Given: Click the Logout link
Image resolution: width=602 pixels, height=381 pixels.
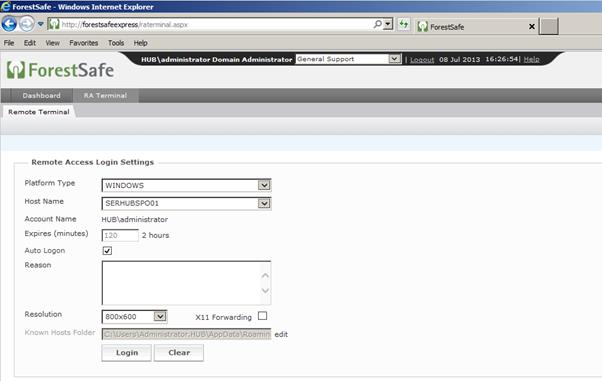Looking at the screenshot, I should click(x=422, y=60).
